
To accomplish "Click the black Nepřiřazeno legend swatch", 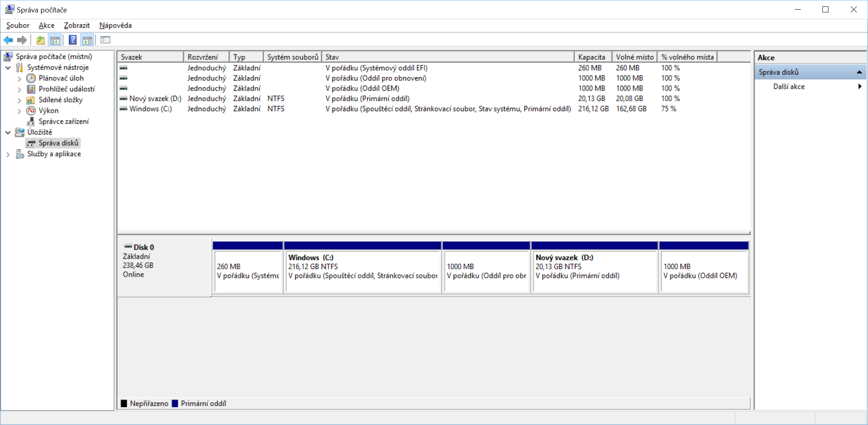I will [124, 403].
